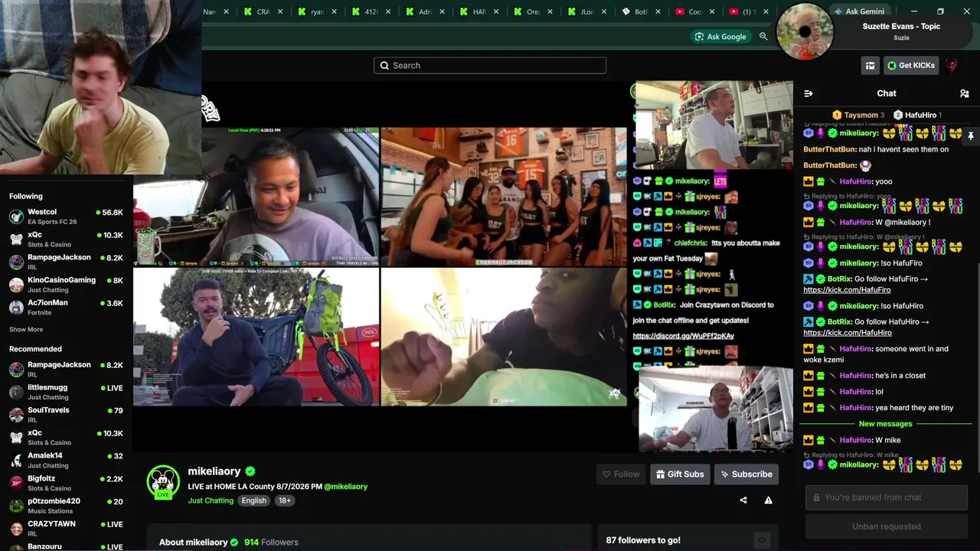The image size is (980, 551).
Task: Open SoulTravels channel avatar
Action: click(x=16, y=415)
